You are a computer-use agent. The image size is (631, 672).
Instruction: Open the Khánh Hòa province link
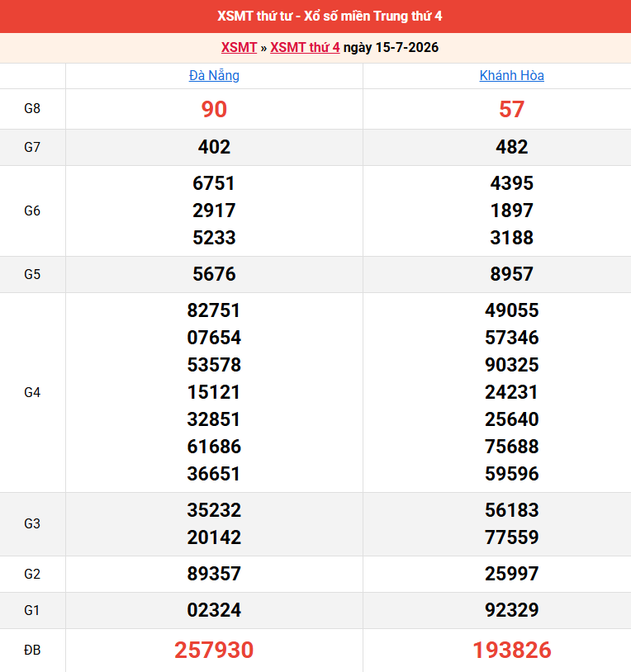click(511, 75)
